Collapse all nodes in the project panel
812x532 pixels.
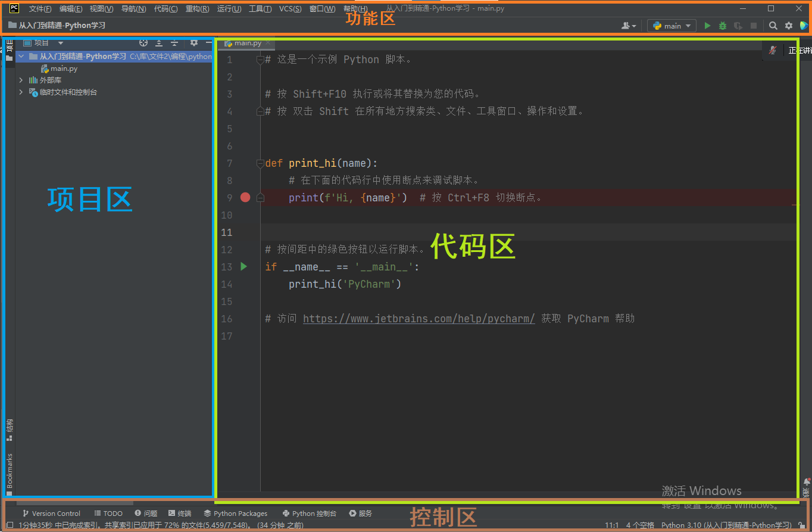(174, 43)
